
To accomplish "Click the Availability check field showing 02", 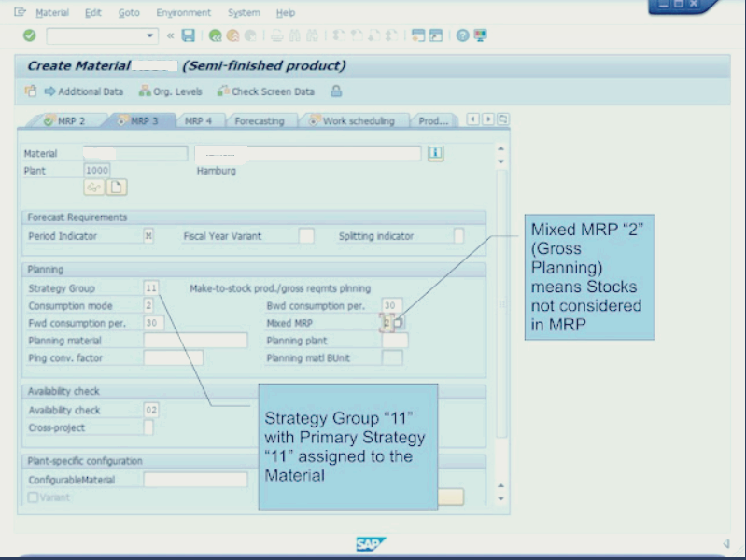I will pos(151,410).
